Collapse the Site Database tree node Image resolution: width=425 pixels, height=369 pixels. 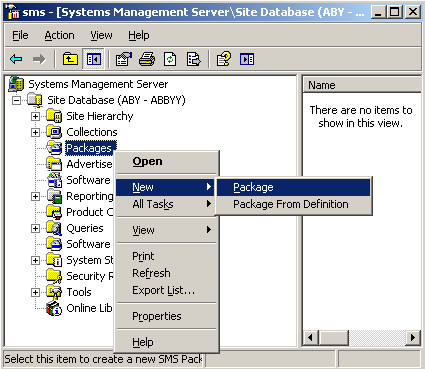click(16, 100)
